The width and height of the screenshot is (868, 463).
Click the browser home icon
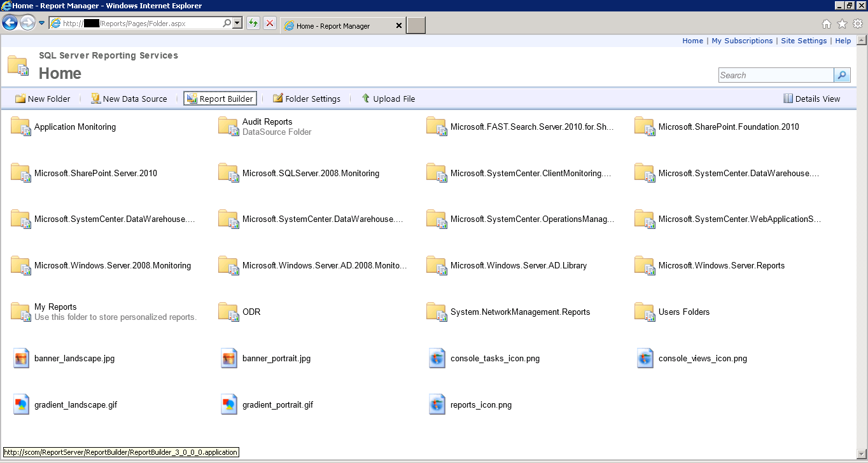coord(825,23)
